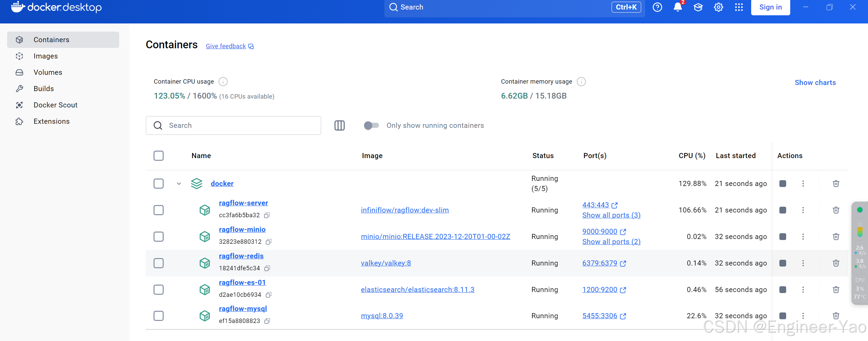
Task: Open the Give feedback link
Action: click(x=230, y=46)
